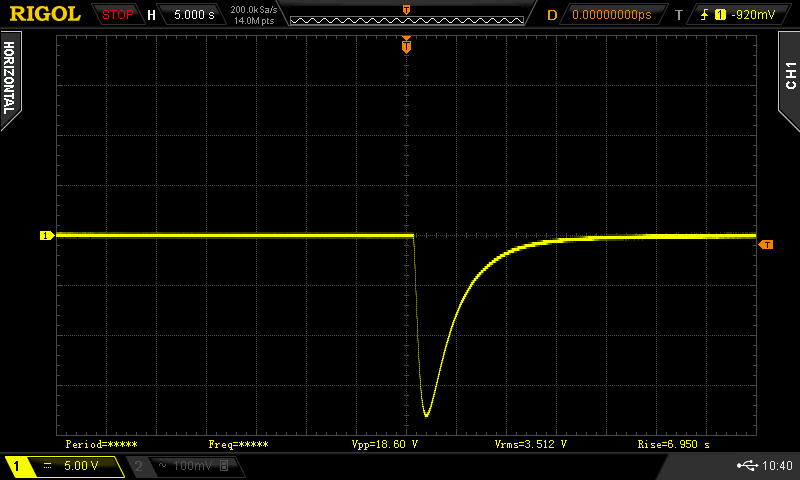Viewport: 800px width, 480px height.
Task: Click the white T trigger label
Action: 679,15
